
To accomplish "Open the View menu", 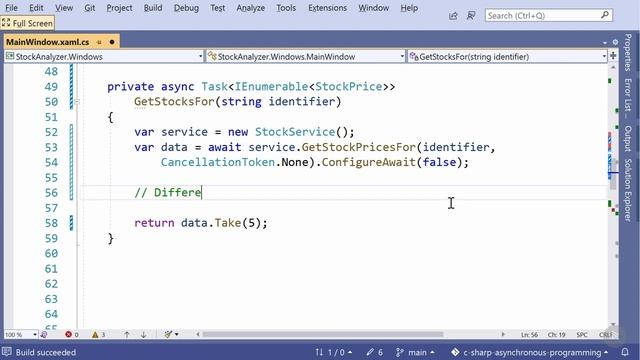I will (64, 8).
